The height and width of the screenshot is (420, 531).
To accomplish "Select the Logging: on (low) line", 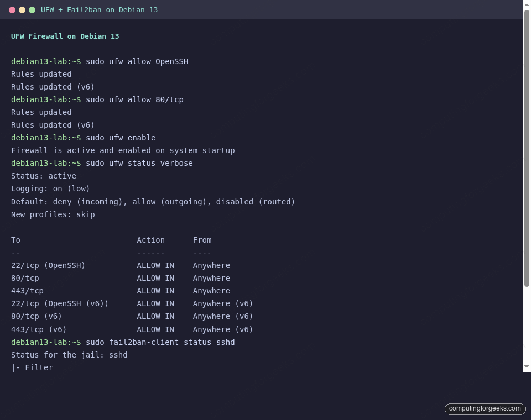I will click(x=50, y=188).
